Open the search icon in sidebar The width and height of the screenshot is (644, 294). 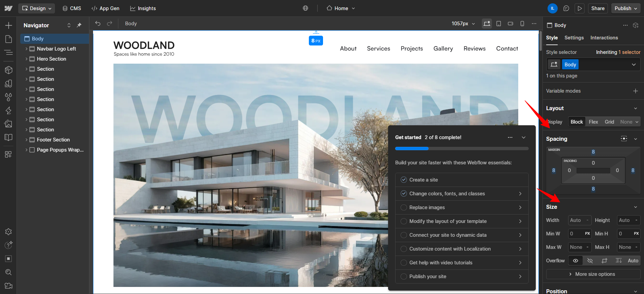click(8, 272)
